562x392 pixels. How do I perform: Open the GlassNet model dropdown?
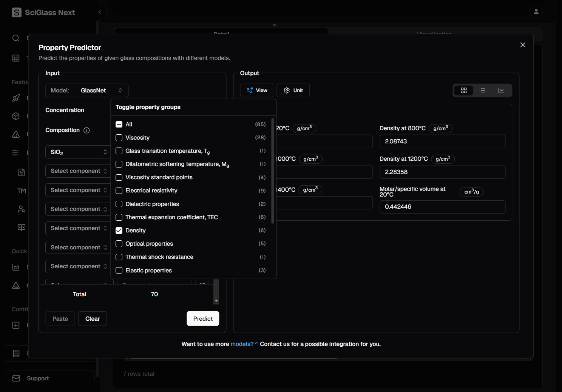pos(87,91)
